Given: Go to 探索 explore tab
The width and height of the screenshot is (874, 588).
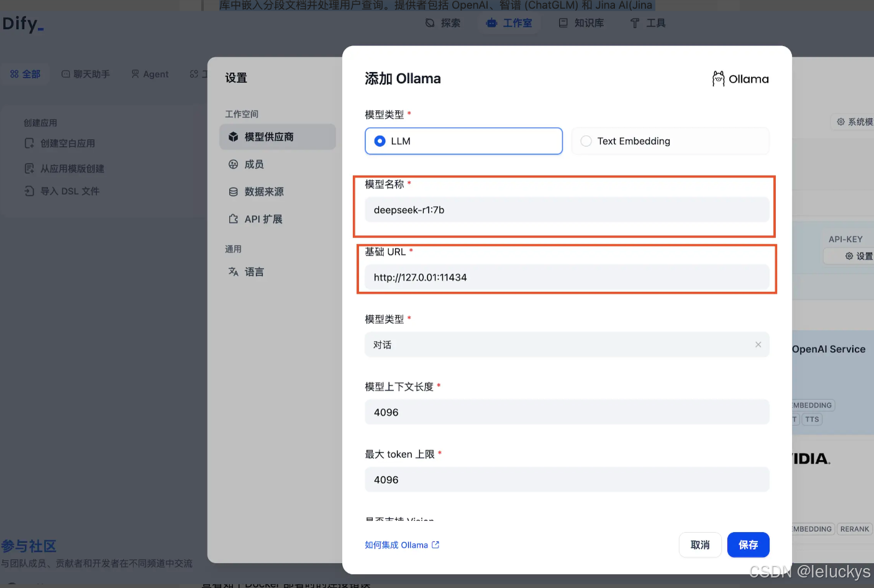Looking at the screenshot, I should (x=443, y=23).
